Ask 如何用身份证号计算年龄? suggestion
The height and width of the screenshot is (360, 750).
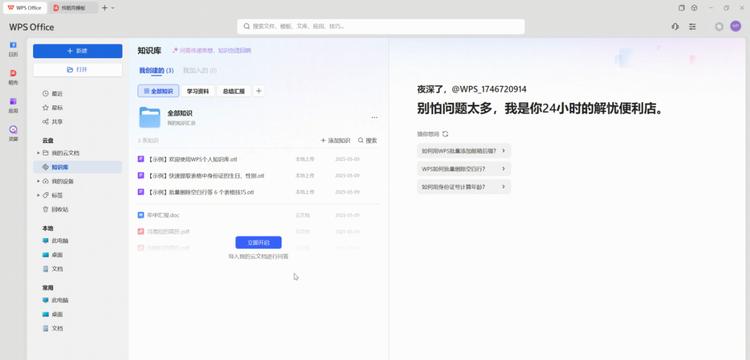pyautogui.click(x=463, y=187)
